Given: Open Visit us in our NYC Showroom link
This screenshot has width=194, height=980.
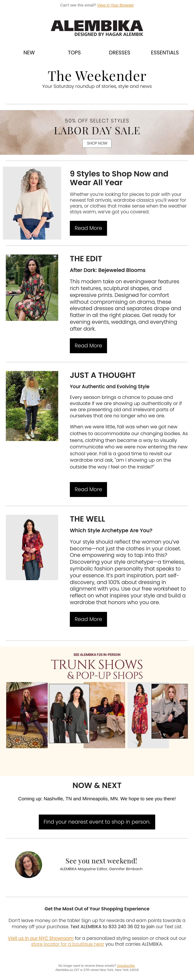Looking at the screenshot, I should (41, 938).
